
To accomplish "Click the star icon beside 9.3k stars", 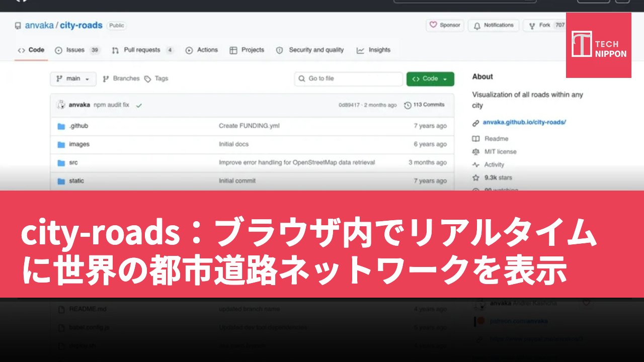I will coord(476,178).
